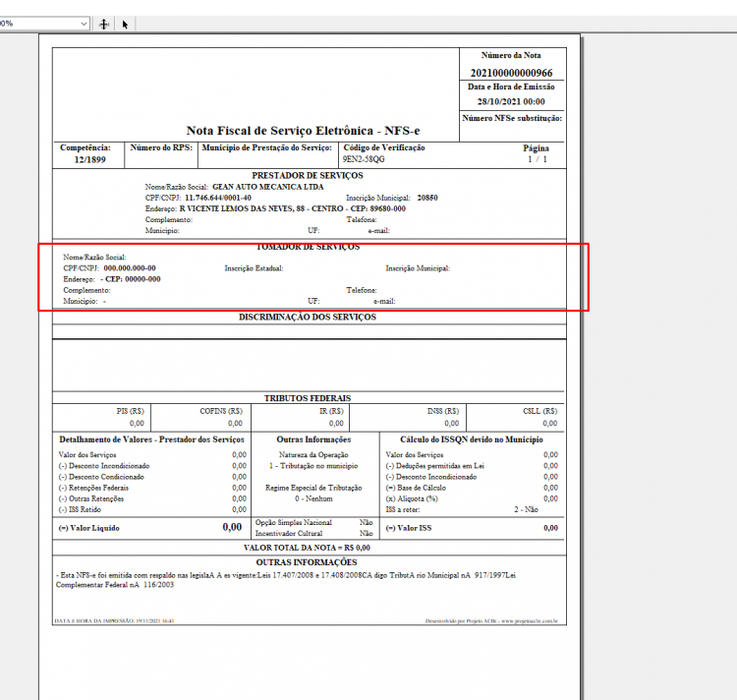
Task: Click the TRIBUTOS FEDERAIS heading
Action: click(x=308, y=398)
